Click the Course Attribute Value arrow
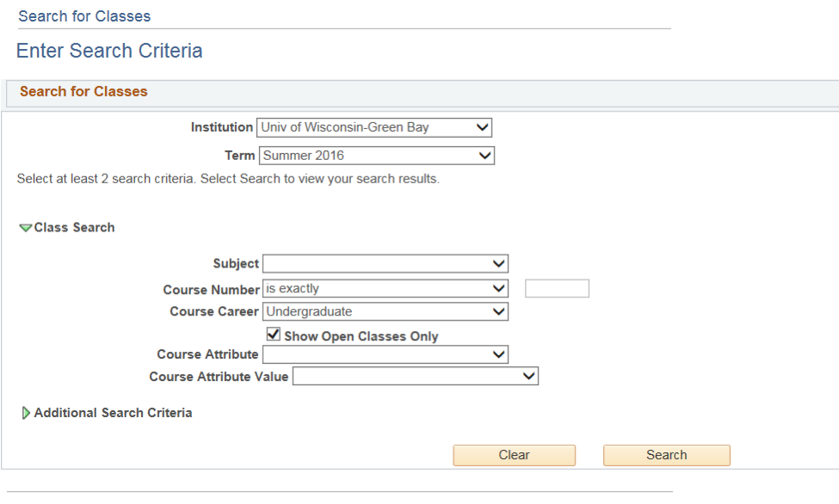 click(x=528, y=376)
